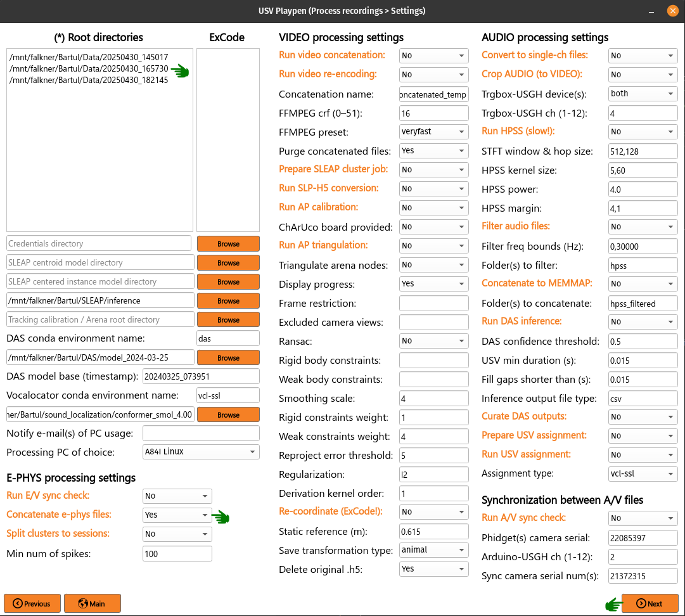Browse next to SLEAP/inference path
This screenshot has width=685, height=616.
coord(228,300)
